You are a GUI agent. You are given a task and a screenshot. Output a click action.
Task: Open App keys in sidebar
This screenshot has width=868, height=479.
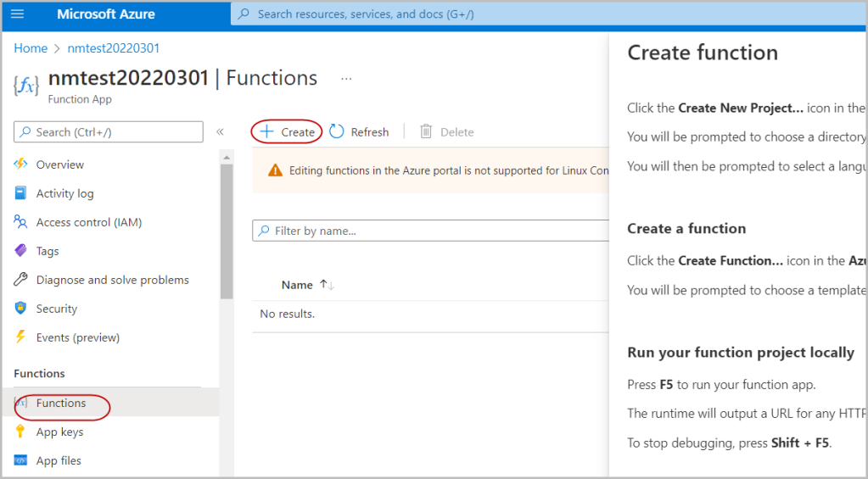pyautogui.click(x=59, y=432)
